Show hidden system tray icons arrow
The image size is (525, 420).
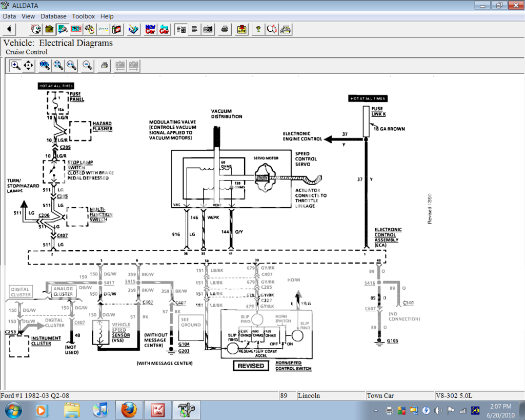pos(376,411)
